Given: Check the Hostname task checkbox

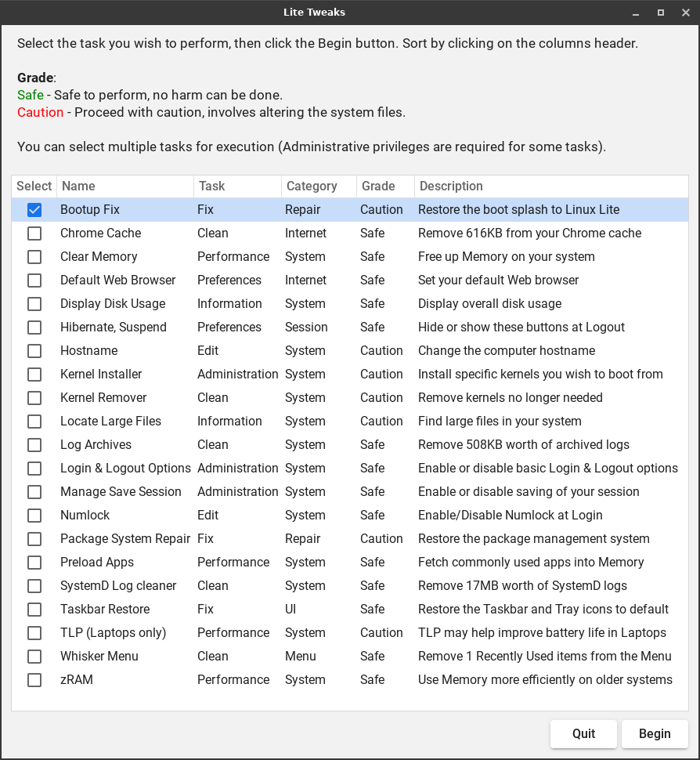Looking at the screenshot, I should coord(34,351).
